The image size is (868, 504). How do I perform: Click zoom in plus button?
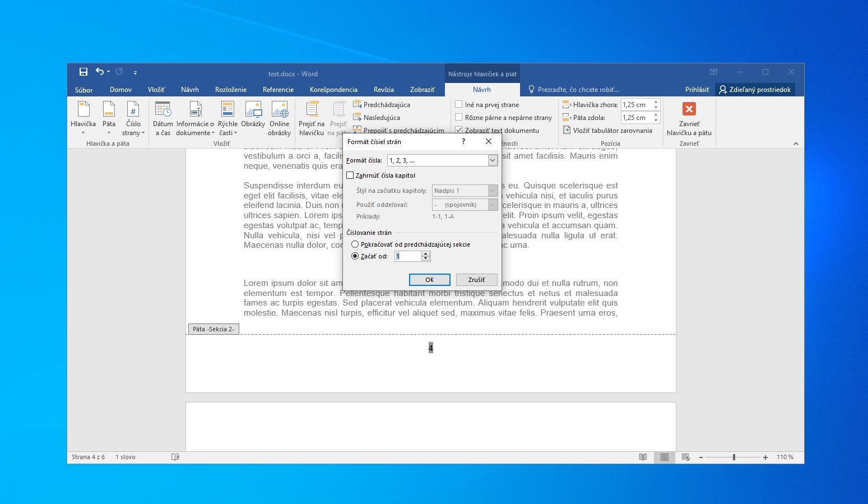765,457
